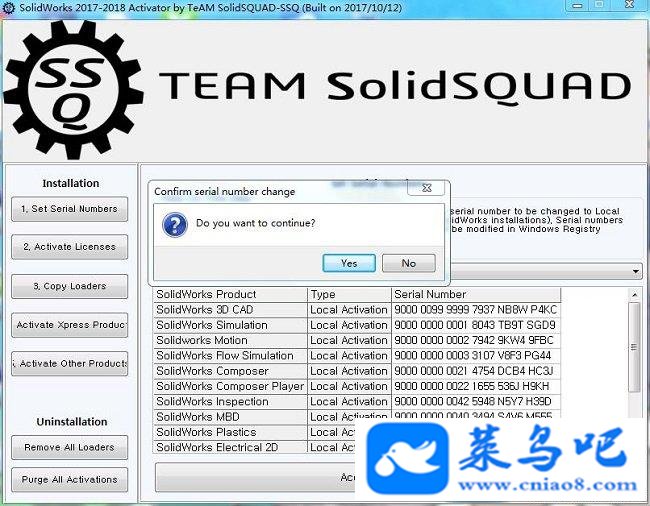This screenshot has width=650, height=506.
Task: Click the blue question mark icon
Action: 175,224
